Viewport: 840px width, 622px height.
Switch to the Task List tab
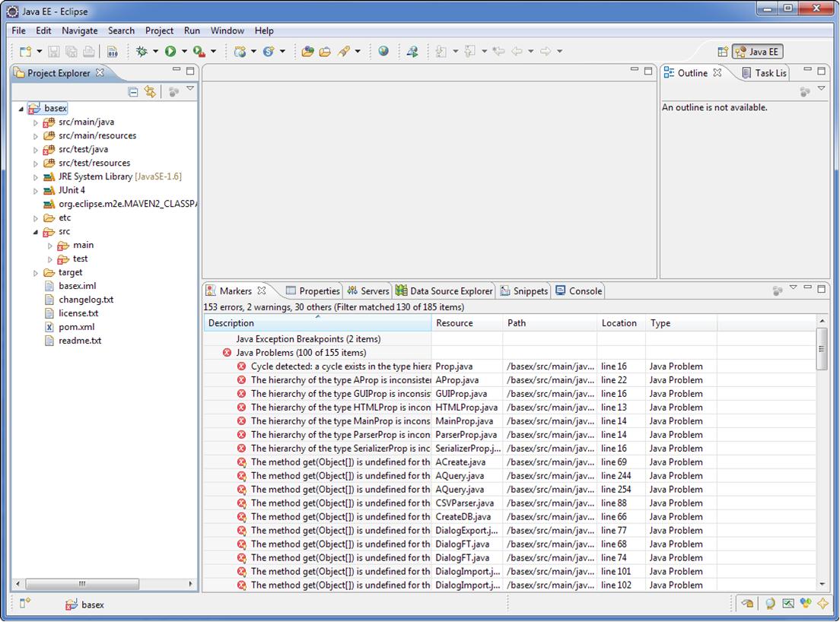point(765,73)
